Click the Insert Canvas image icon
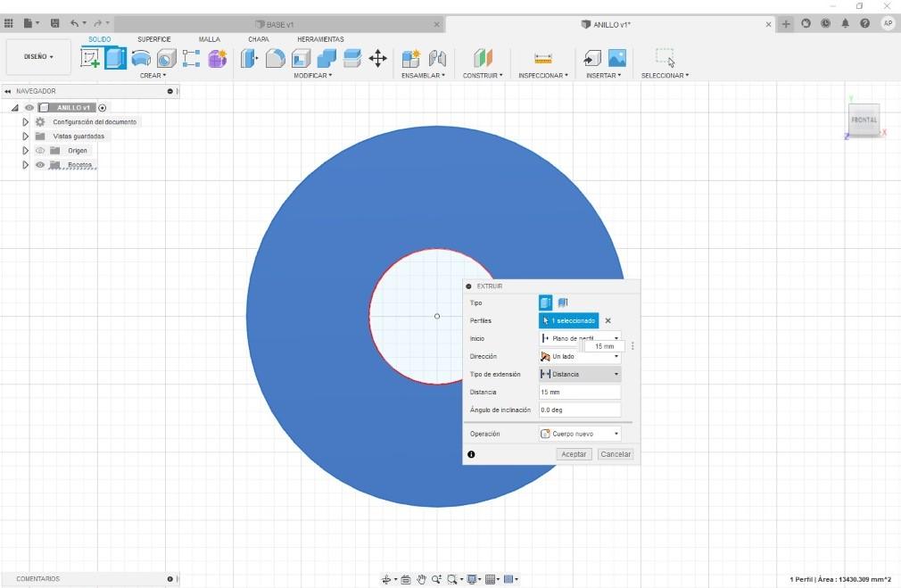Screen dimensions: 901x588 [617, 57]
